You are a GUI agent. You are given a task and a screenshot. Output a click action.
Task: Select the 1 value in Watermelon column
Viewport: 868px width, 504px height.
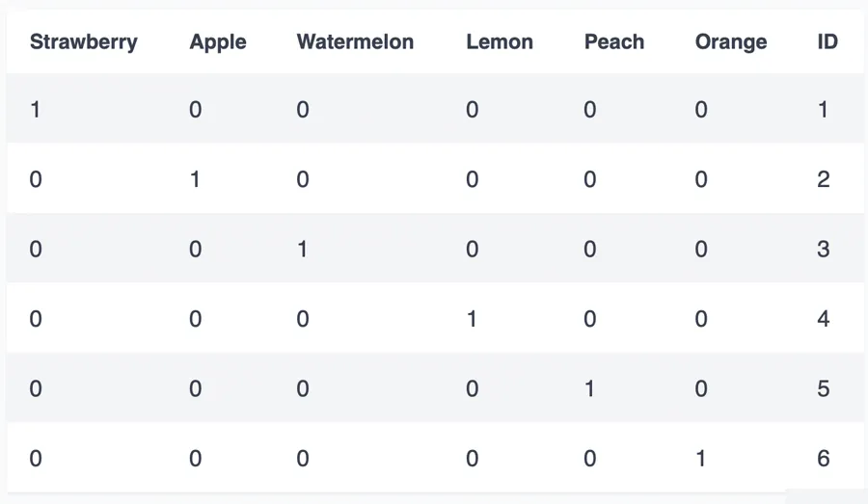303,250
